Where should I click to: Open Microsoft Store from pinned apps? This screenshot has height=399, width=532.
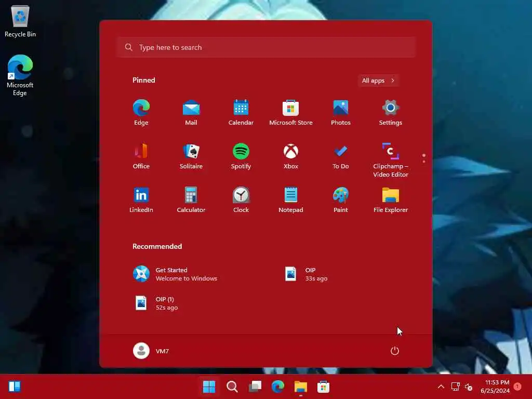[291, 113]
